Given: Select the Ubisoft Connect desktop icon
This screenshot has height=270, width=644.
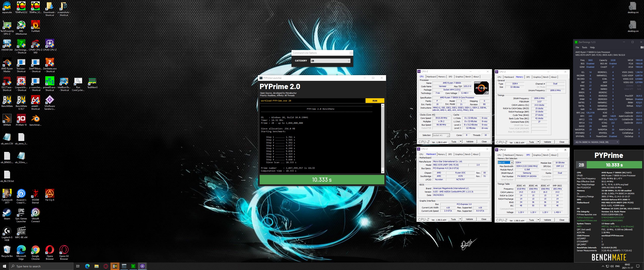Looking at the screenshot, I should [36, 215].
